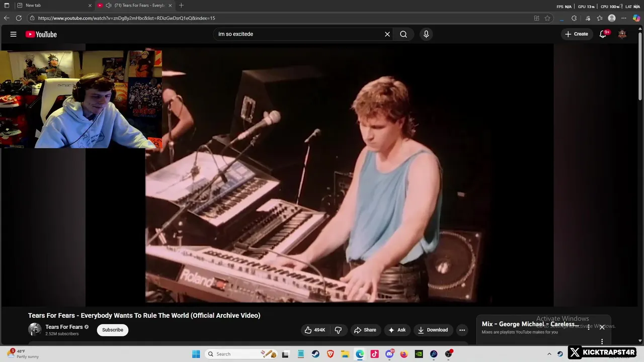View site information lock icon
The height and width of the screenshot is (362, 644).
click(32, 18)
